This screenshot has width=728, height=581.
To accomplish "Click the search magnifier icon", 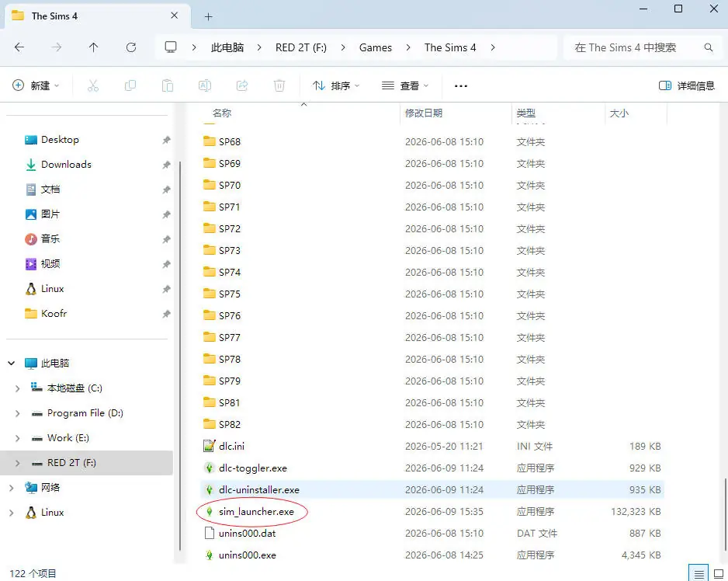I will pyautogui.click(x=709, y=47).
